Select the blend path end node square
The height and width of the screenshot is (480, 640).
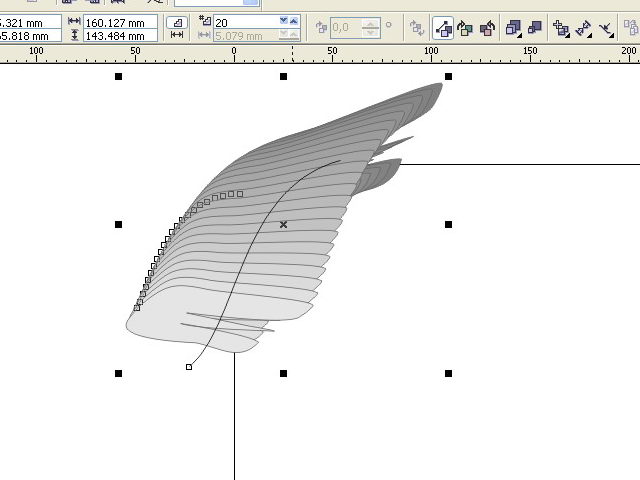tap(189, 367)
